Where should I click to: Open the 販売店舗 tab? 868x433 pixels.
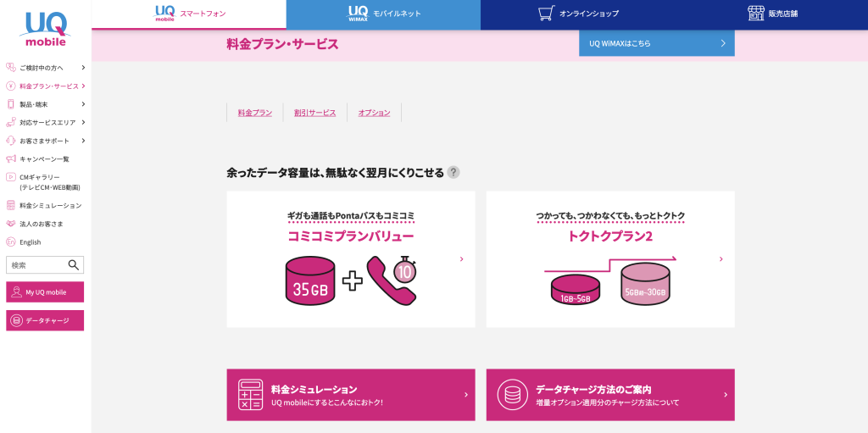(771, 14)
